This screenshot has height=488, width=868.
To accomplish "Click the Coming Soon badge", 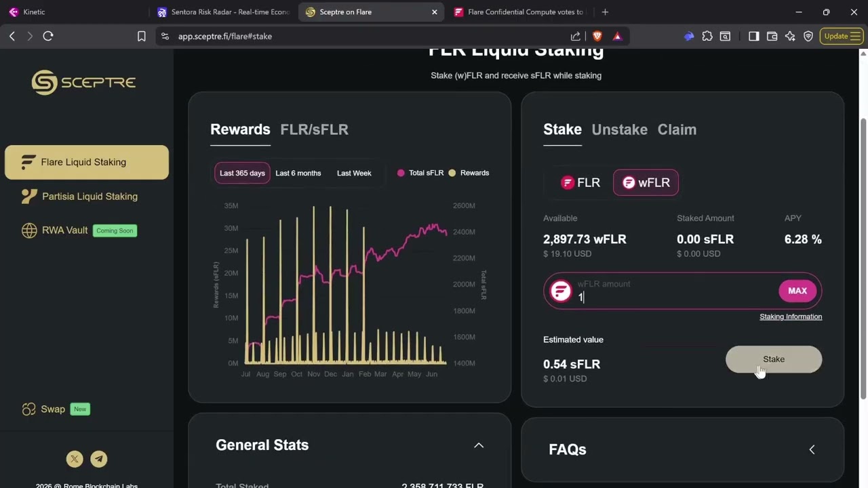I will pos(115,230).
